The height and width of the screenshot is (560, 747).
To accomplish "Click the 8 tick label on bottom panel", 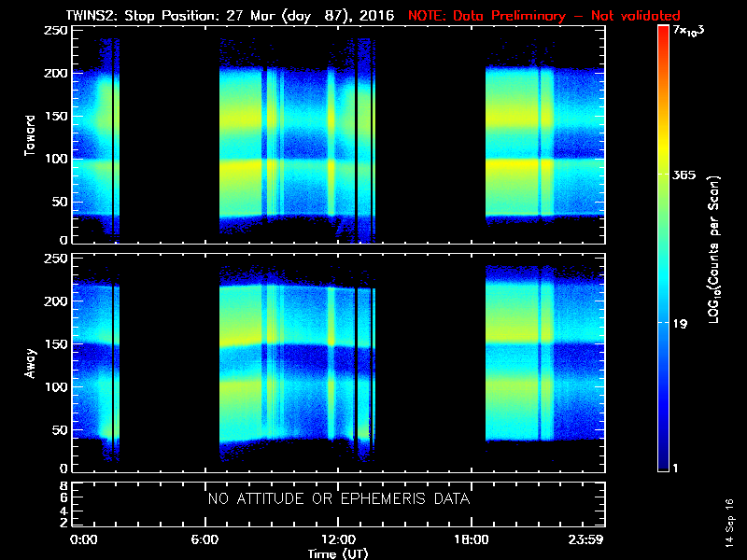I will click(63, 486).
